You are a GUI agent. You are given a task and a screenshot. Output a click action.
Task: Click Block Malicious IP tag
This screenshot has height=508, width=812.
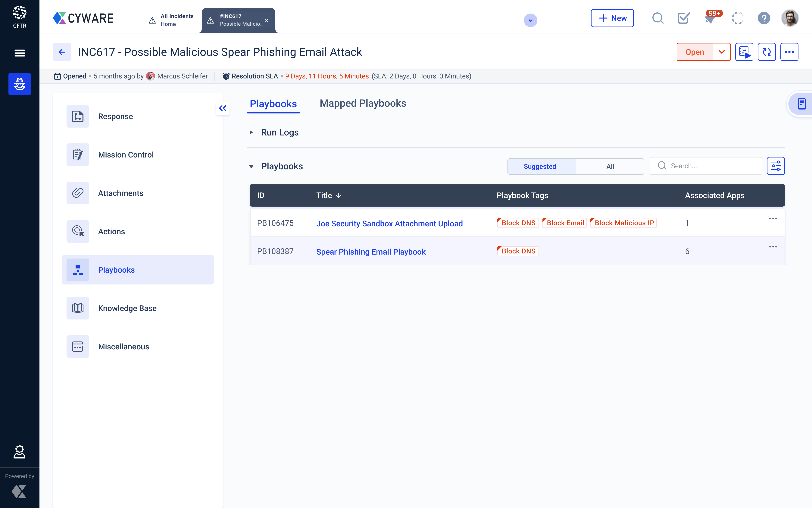[x=623, y=223]
